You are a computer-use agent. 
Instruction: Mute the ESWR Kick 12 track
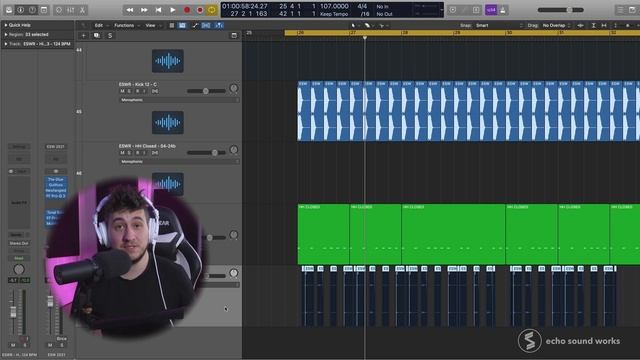click(x=122, y=91)
